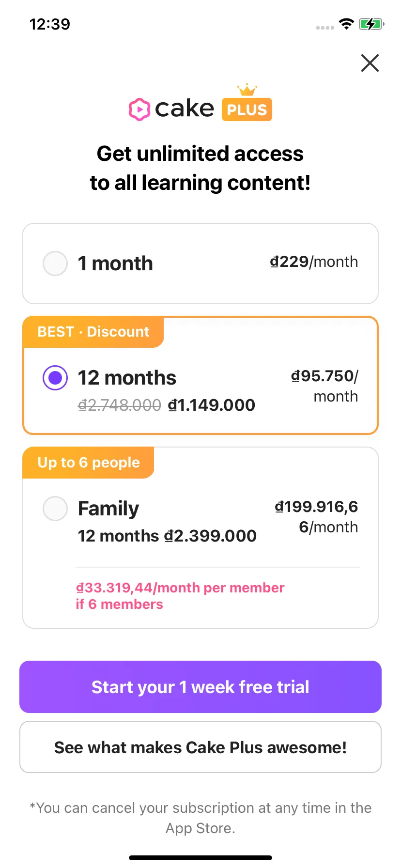
Task: Select the 12 months plan radio button
Action: (55, 378)
